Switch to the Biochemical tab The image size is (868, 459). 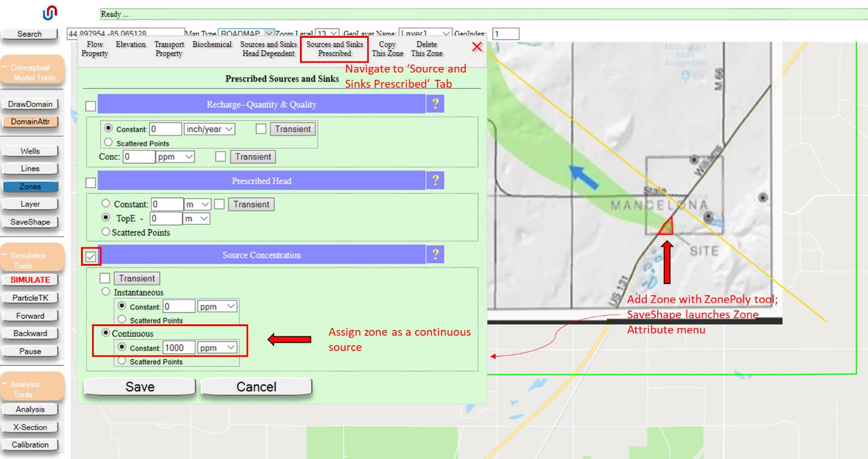pyautogui.click(x=212, y=44)
